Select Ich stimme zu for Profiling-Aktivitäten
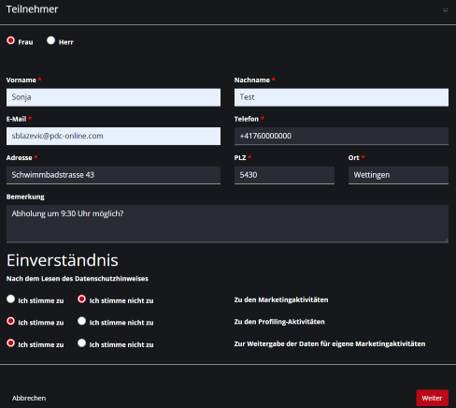The image size is (456, 408). 11,321
